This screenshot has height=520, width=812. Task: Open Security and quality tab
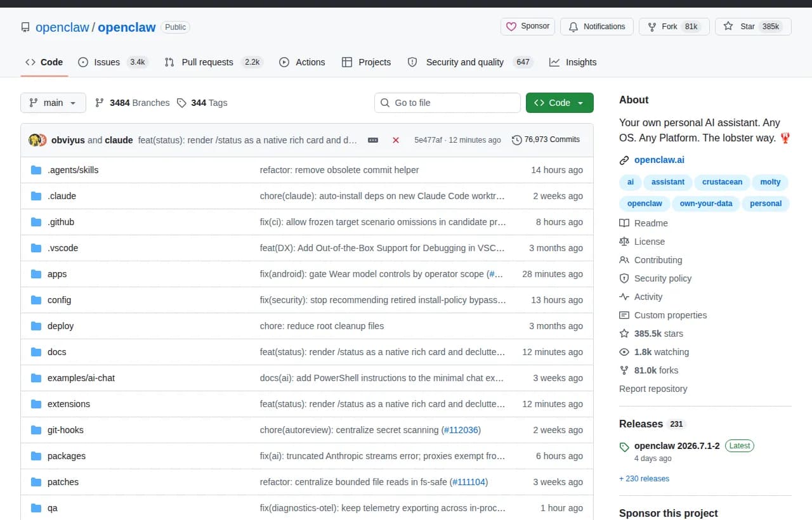[470, 62]
